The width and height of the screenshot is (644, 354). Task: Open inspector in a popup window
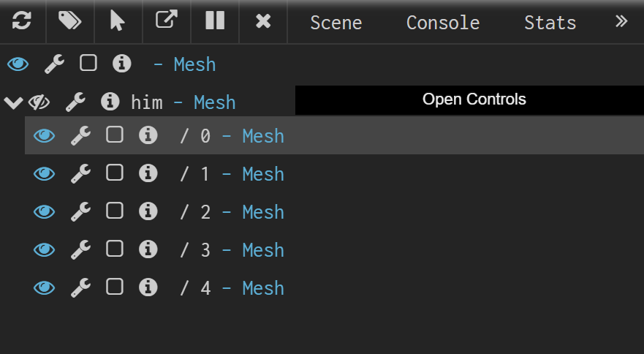point(167,20)
